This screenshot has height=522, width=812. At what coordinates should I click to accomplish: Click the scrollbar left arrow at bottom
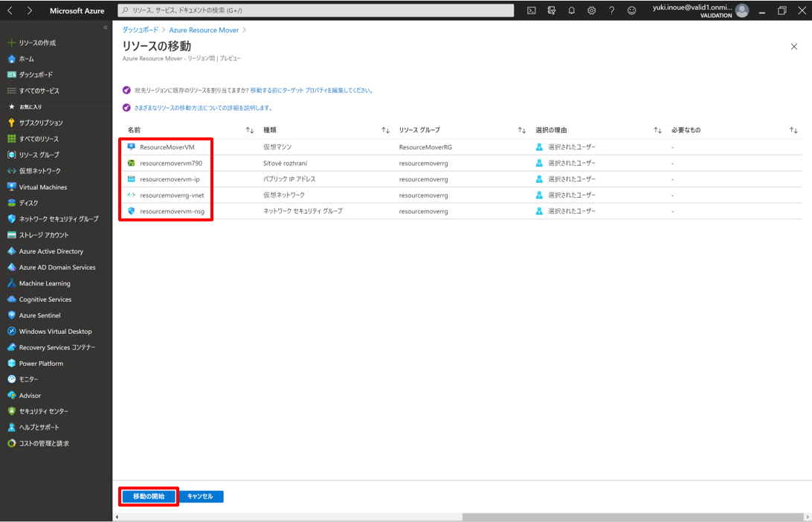coord(117,517)
